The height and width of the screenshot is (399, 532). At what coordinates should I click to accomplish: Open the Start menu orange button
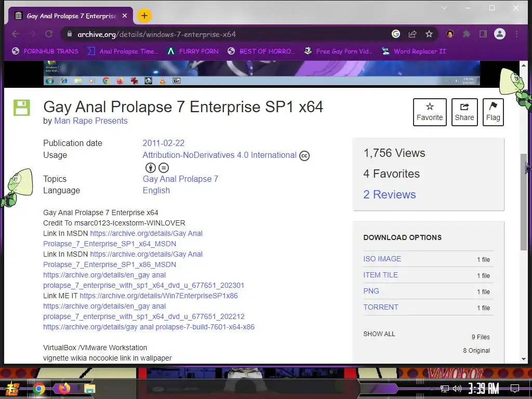(x=12, y=389)
